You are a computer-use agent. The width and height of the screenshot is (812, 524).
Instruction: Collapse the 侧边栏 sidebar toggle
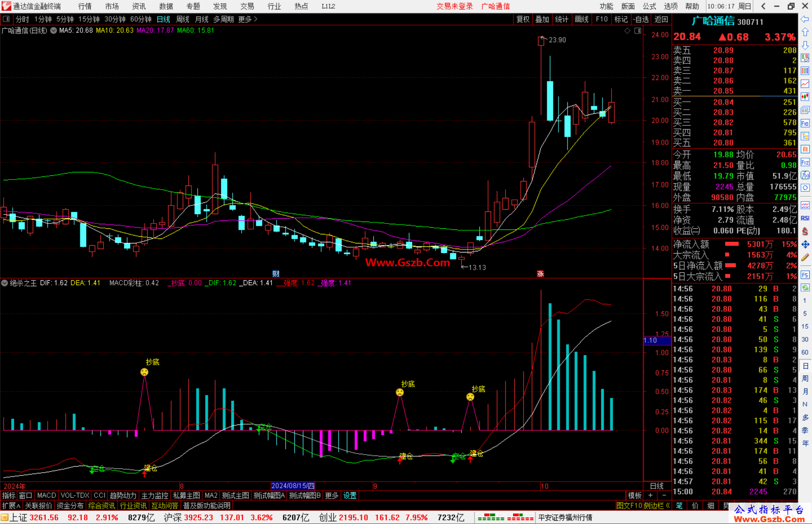657,506
